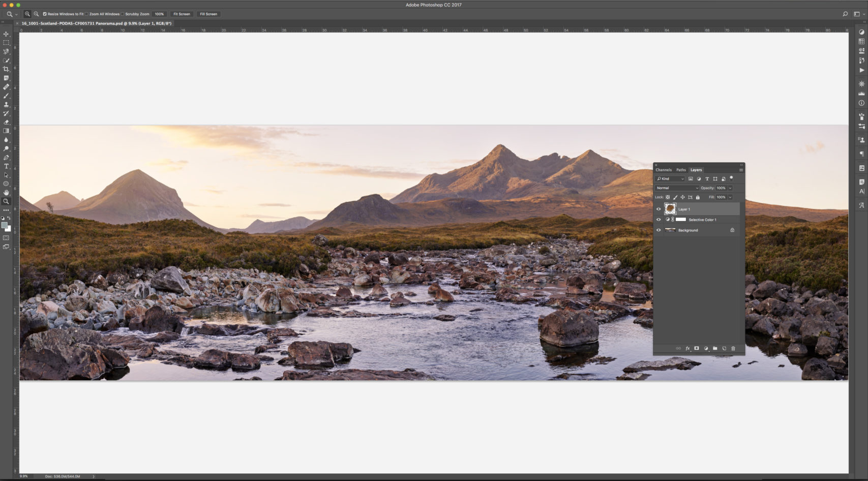Create a new layer
Viewport: 868px width, 481px height.
click(x=724, y=348)
